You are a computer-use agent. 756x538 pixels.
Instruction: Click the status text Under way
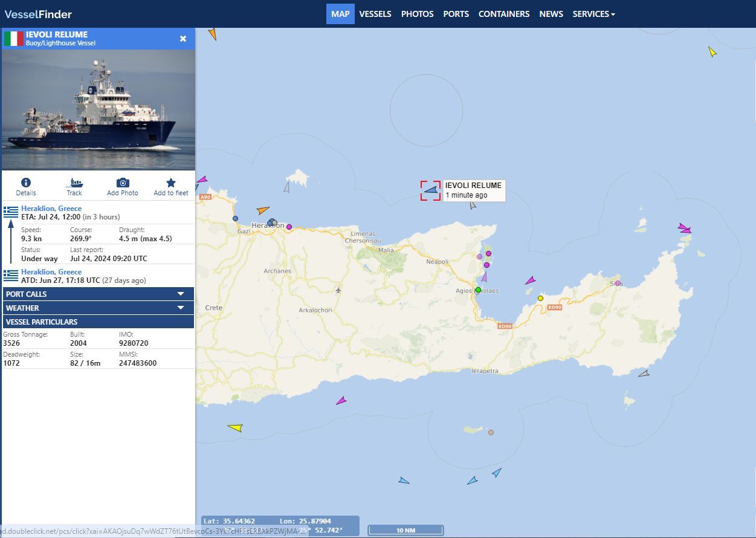[39, 259]
